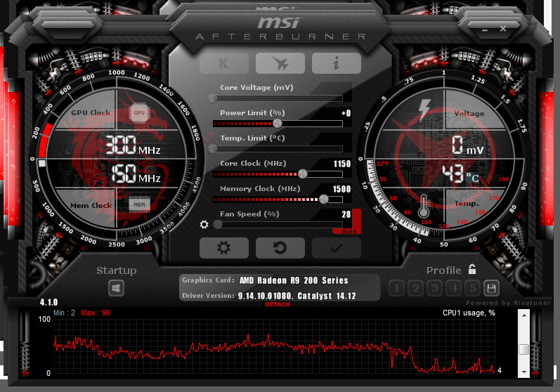Click the 43 °C temperature readout
The height and width of the screenshot is (392, 560).
(x=460, y=174)
